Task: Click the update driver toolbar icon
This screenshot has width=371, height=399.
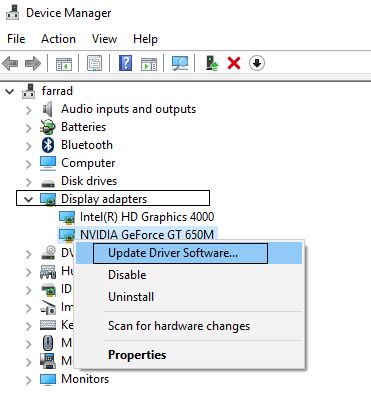Action: [x=212, y=63]
